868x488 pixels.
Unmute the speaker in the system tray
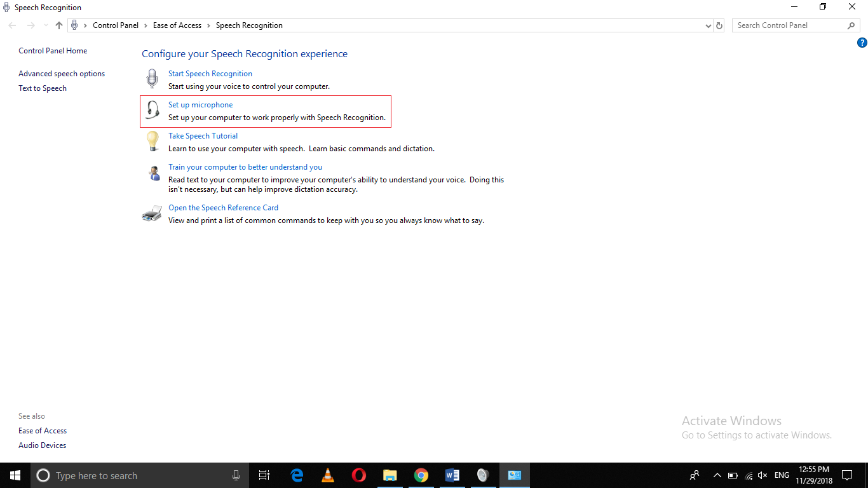[762, 475]
